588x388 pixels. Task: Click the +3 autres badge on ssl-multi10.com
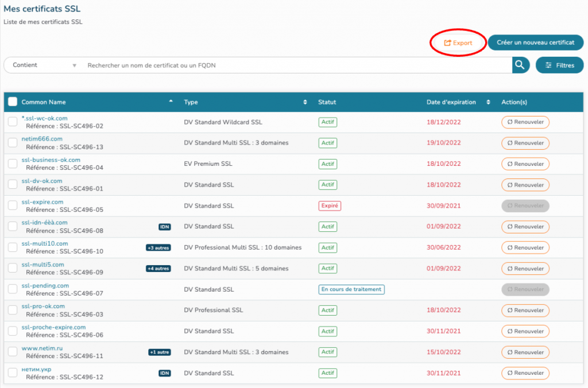coord(158,248)
